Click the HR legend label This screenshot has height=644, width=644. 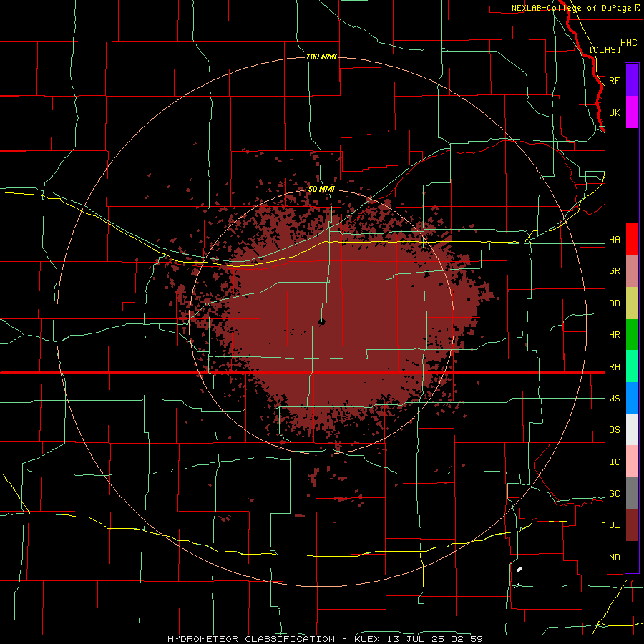[614, 335]
